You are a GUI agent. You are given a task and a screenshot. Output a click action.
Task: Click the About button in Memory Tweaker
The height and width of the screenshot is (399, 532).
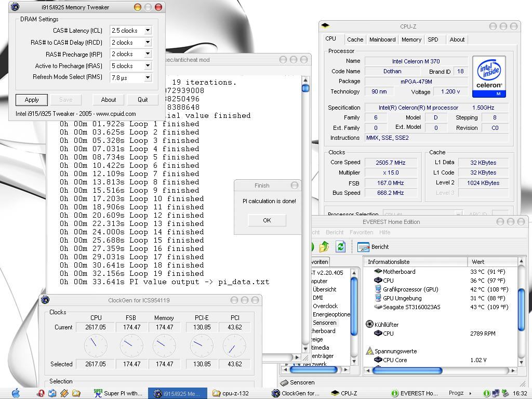(x=108, y=100)
